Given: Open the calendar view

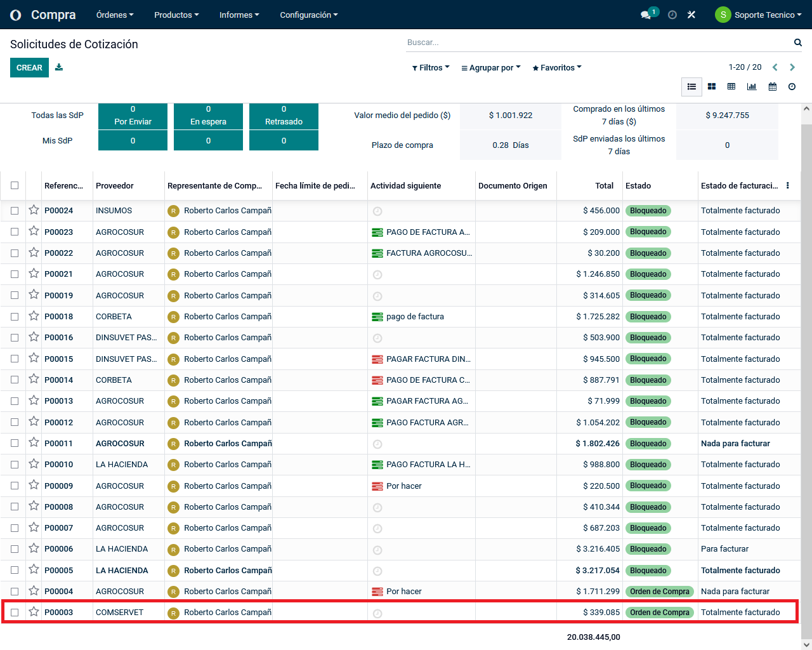Looking at the screenshot, I should pos(772,86).
